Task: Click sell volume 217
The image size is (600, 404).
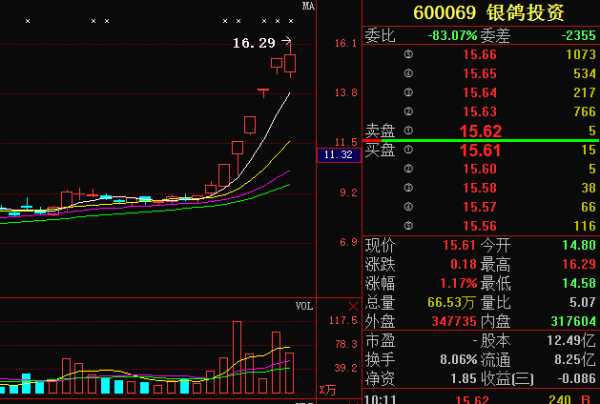Action: point(585,93)
